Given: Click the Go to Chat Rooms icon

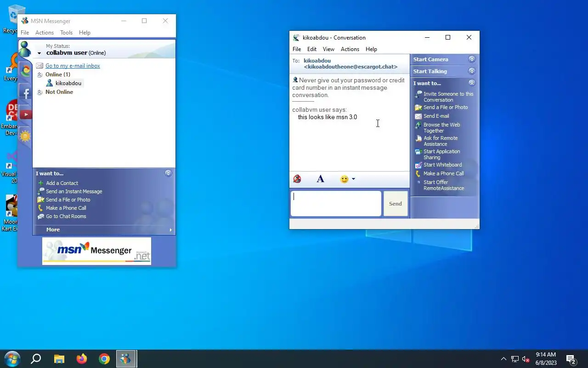Looking at the screenshot, I should (x=41, y=216).
